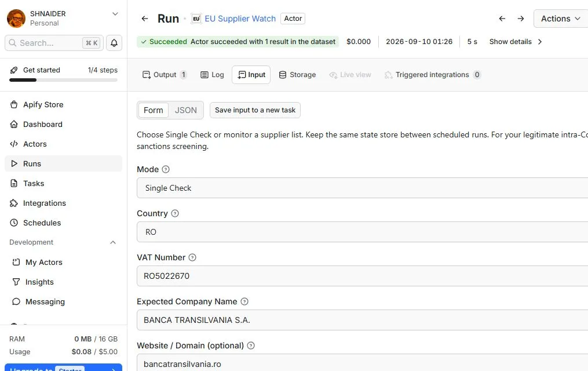Click the Get started progress bar

[63, 80]
